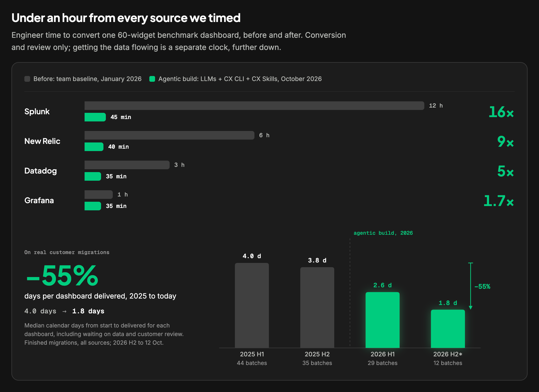Click the '6 h' value label
This screenshot has height=392, width=539.
coord(264,135)
